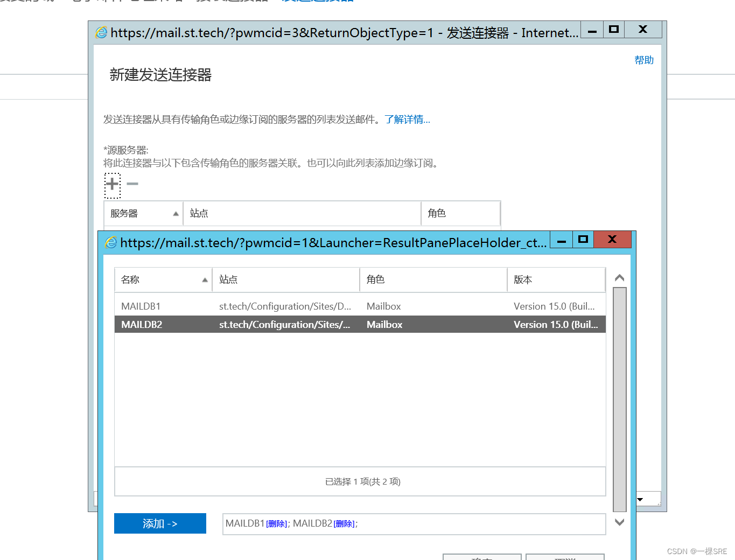Sort source servers by 服务器 column

(x=143, y=213)
